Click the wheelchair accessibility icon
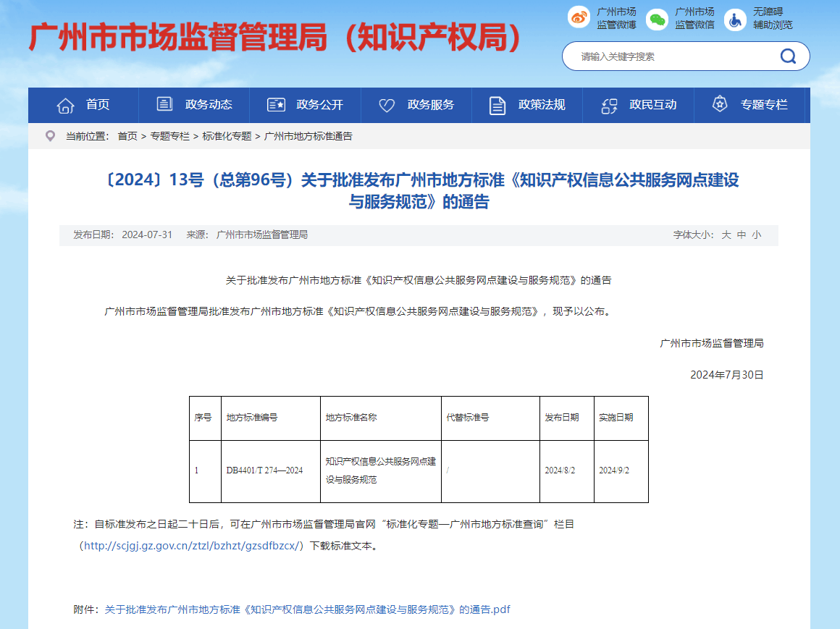 coord(735,20)
